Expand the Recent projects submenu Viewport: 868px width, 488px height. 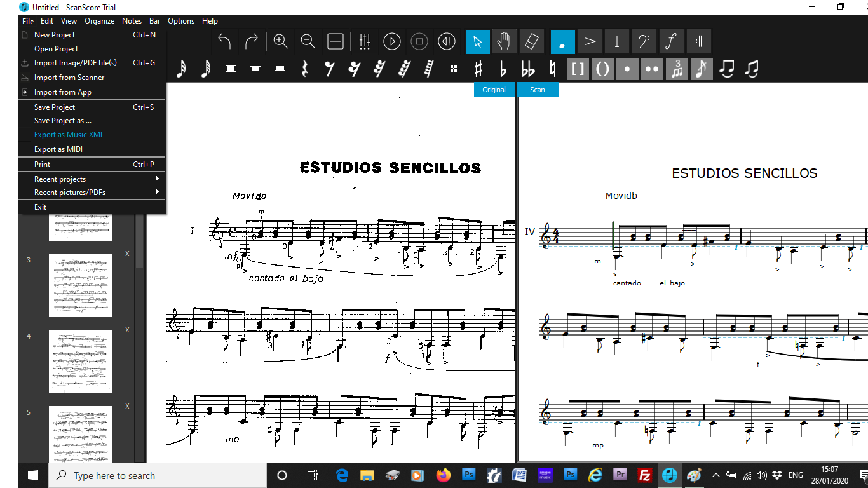(x=92, y=179)
